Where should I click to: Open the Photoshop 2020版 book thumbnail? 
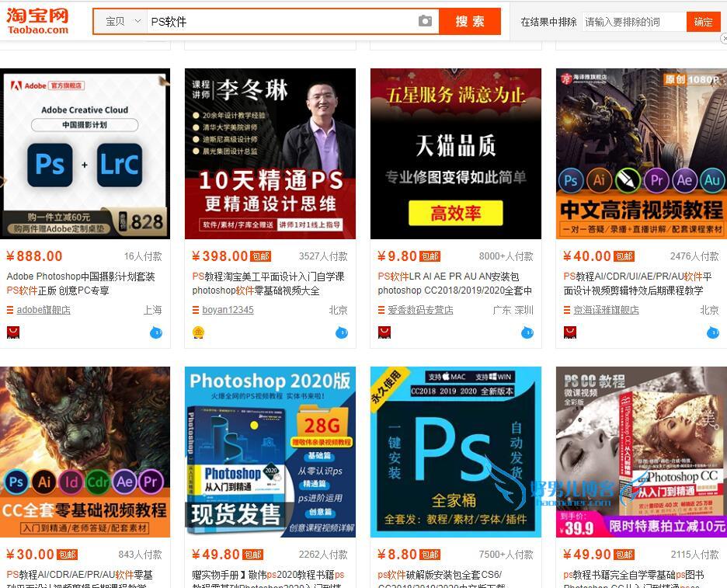270,451
